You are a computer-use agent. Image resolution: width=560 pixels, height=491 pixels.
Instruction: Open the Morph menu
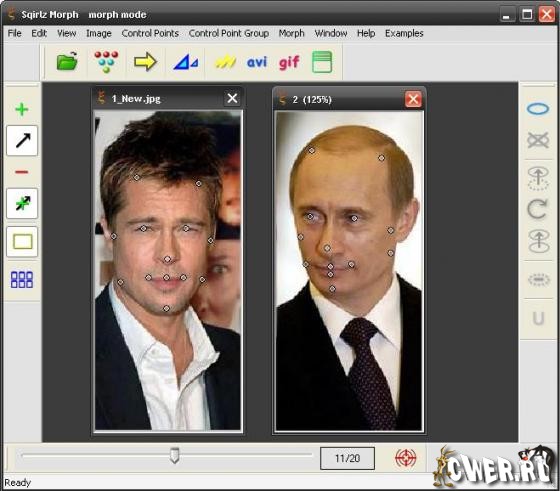click(291, 33)
